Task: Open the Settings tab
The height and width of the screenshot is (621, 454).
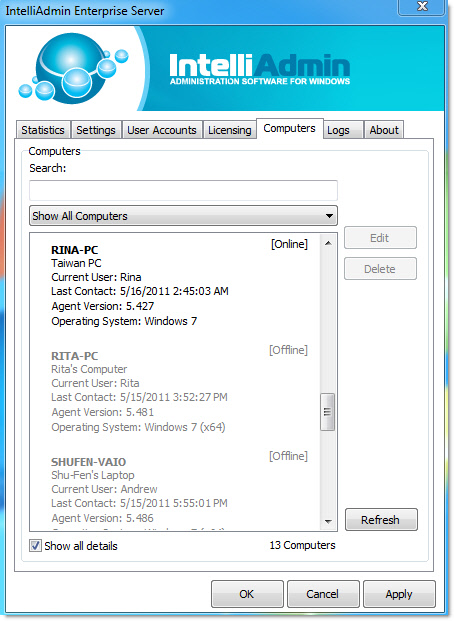Action: 96,130
